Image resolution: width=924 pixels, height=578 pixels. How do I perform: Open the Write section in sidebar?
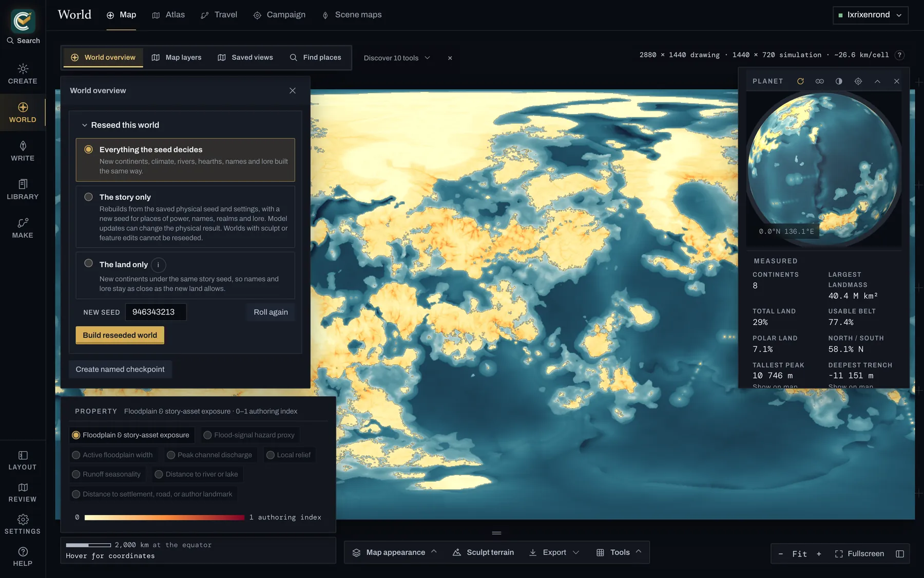coord(23,151)
